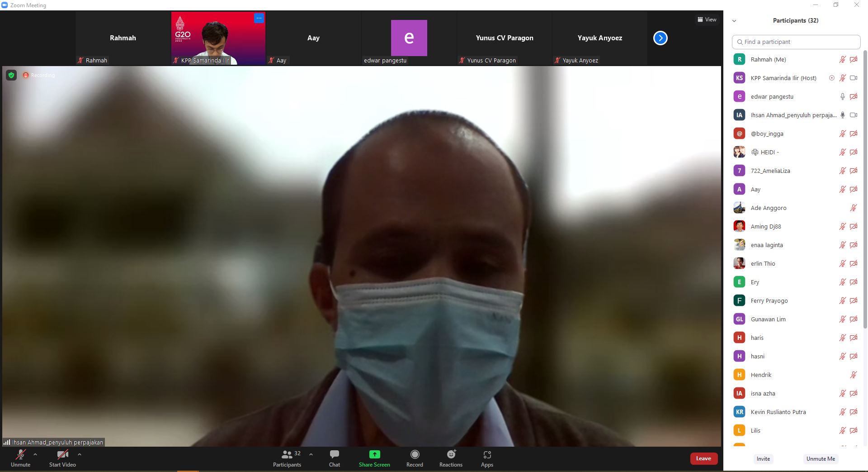868x472 pixels.
Task: Click the Share Screen icon
Action: [374, 455]
